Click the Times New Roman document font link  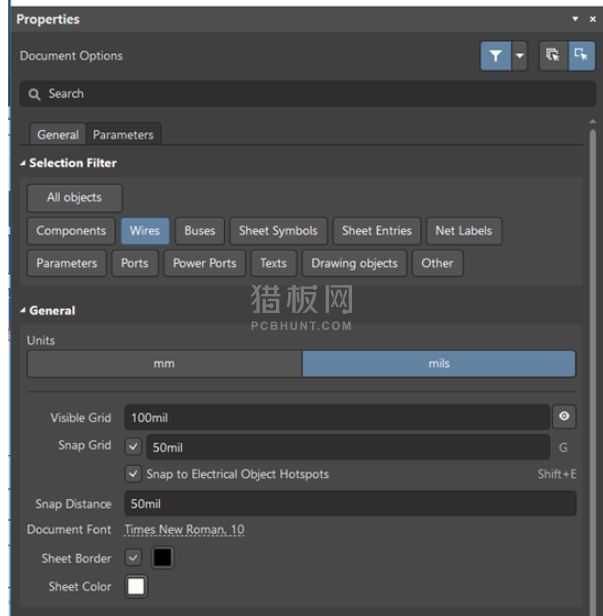[184, 530]
